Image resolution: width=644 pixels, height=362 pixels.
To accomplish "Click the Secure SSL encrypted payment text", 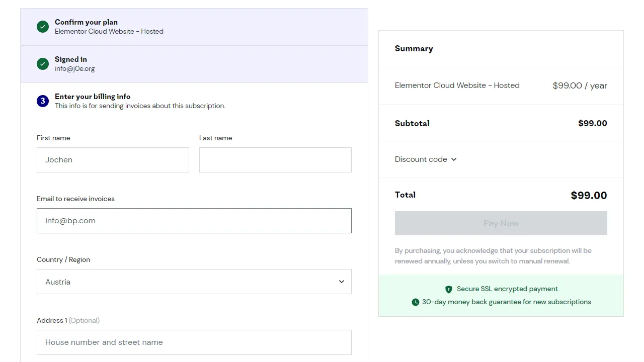I will 507,289.
